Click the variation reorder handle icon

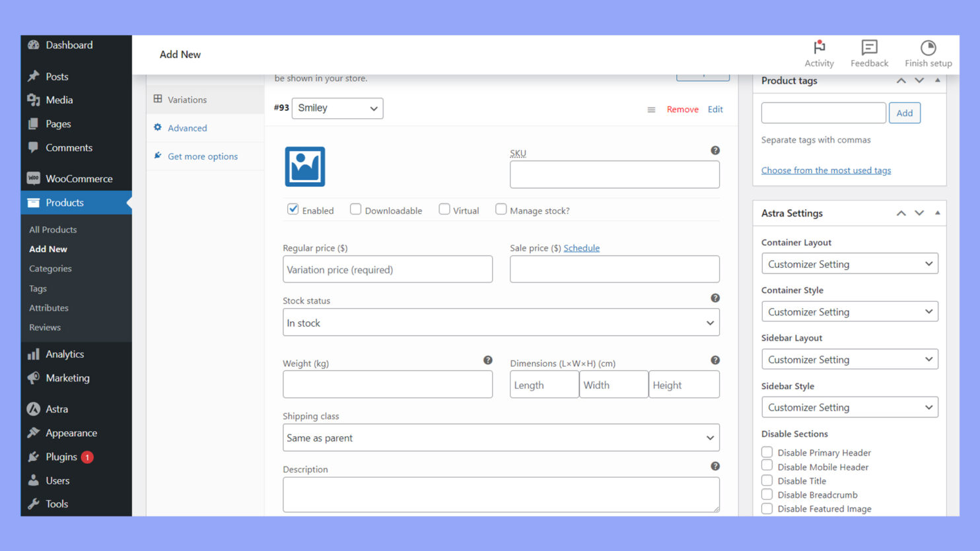point(651,110)
